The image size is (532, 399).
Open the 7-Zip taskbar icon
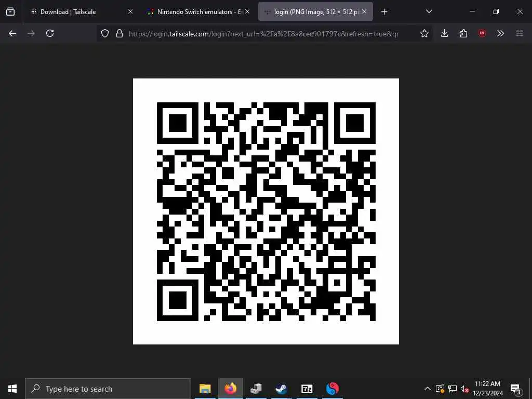tap(307, 389)
